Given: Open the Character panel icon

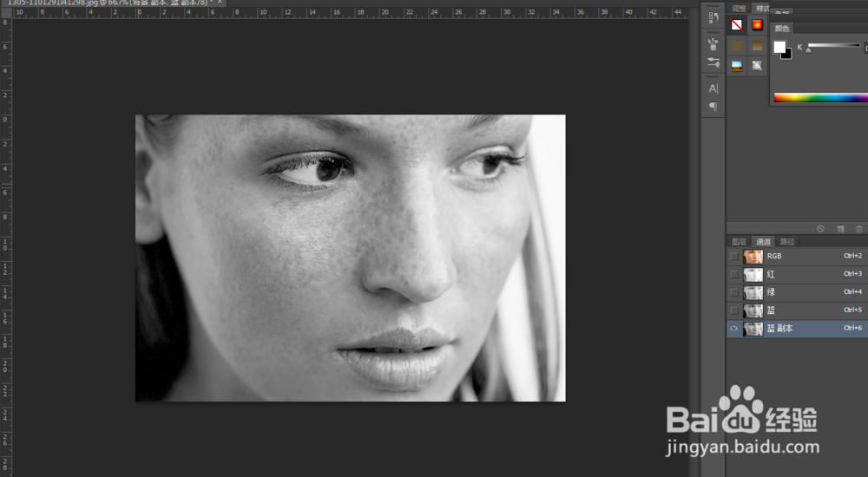Looking at the screenshot, I should click(713, 88).
